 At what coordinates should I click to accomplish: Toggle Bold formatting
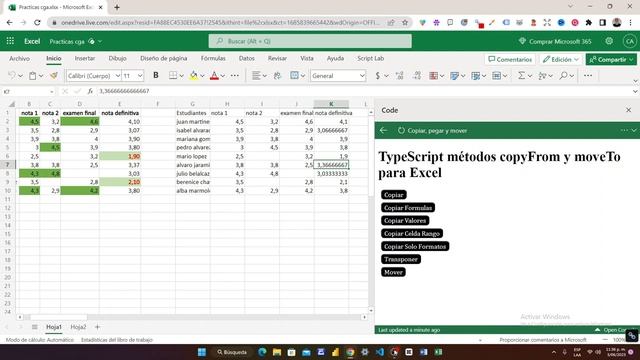point(156,76)
